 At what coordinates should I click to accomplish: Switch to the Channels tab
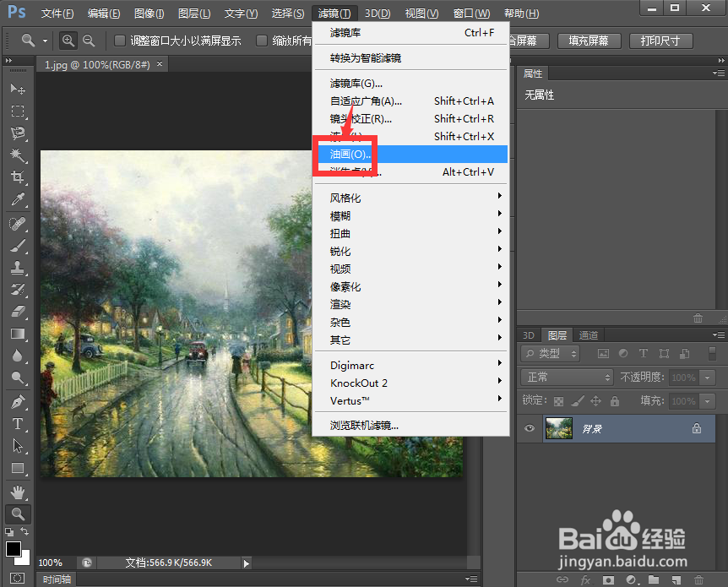(589, 334)
